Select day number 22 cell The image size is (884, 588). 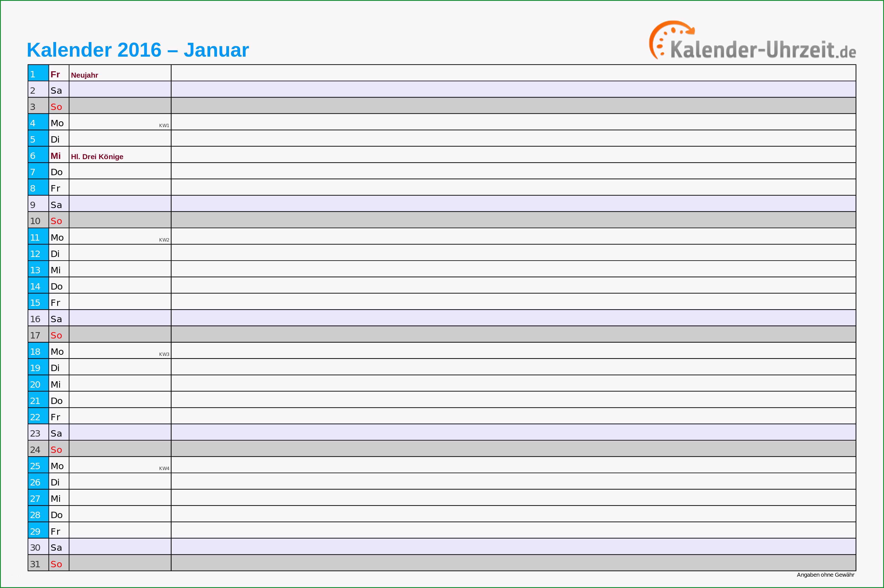38,416
